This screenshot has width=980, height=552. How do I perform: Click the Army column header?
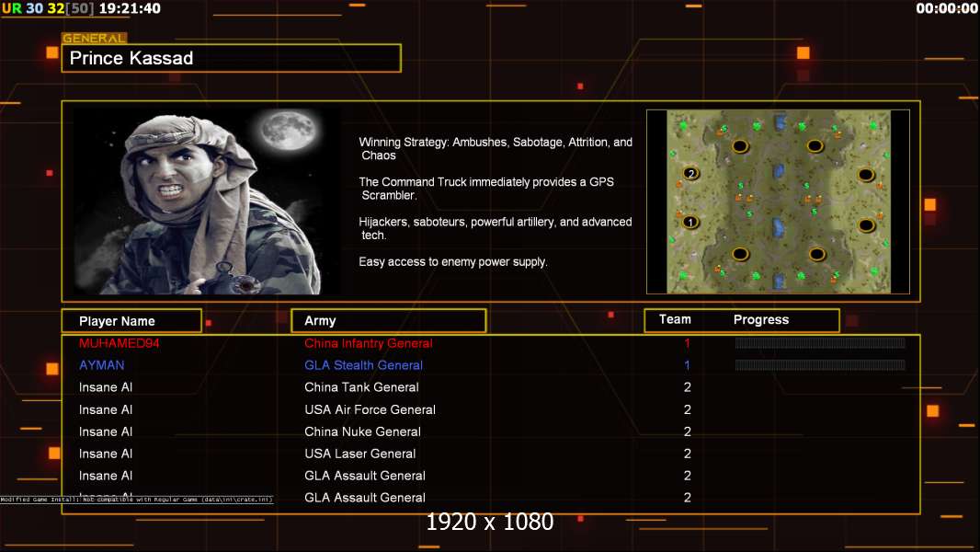coord(389,321)
